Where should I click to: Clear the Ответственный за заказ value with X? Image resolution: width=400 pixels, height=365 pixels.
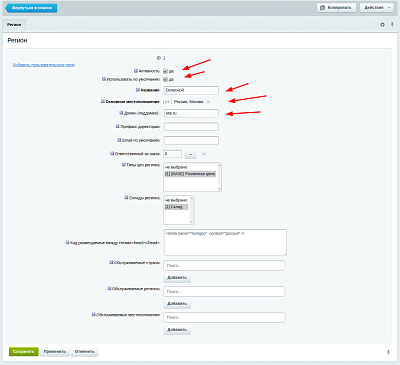[x=204, y=154]
